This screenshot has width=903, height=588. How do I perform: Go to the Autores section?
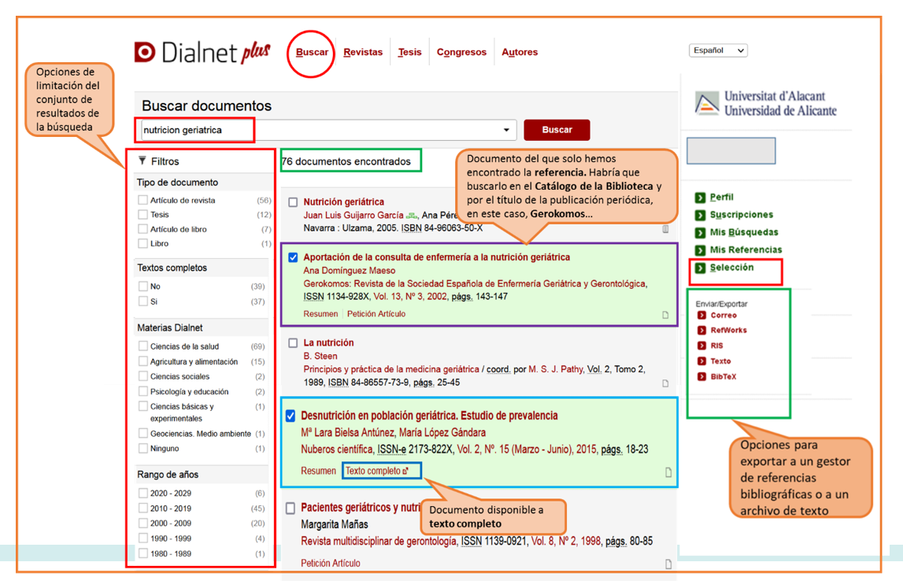(520, 53)
